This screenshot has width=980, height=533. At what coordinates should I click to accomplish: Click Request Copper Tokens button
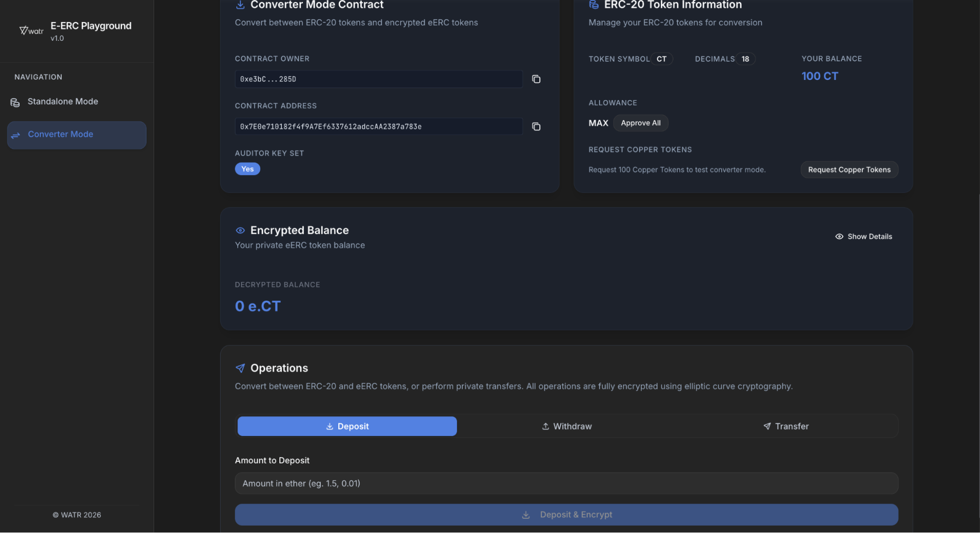coord(849,170)
